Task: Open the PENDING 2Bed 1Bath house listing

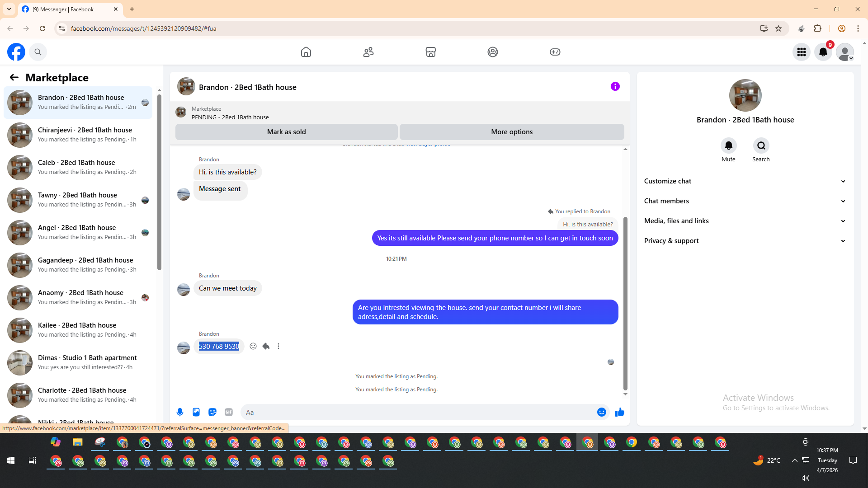Action: tap(230, 117)
